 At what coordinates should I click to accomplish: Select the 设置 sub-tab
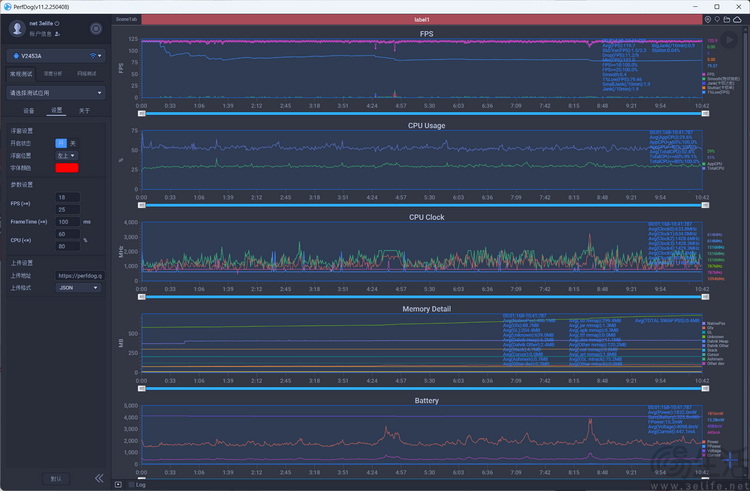pyautogui.click(x=56, y=110)
